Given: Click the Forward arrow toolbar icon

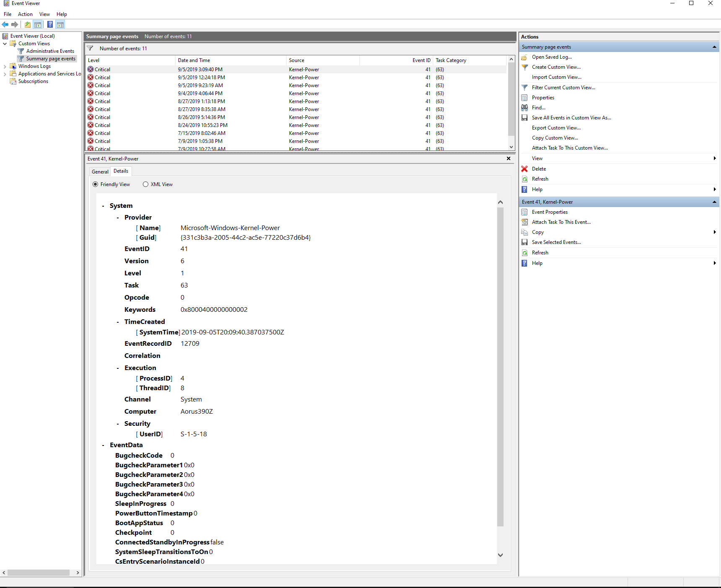Looking at the screenshot, I should coord(15,24).
